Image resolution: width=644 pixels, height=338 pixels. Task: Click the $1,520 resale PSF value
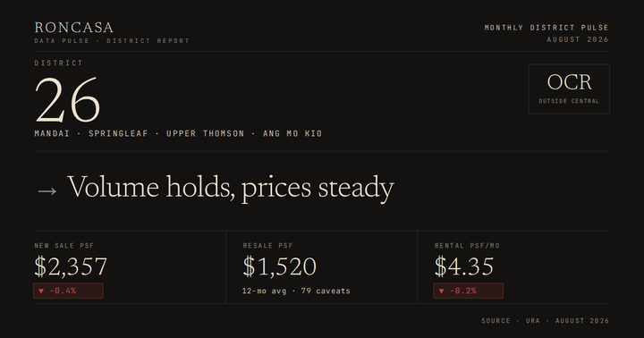[x=280, y=266]
